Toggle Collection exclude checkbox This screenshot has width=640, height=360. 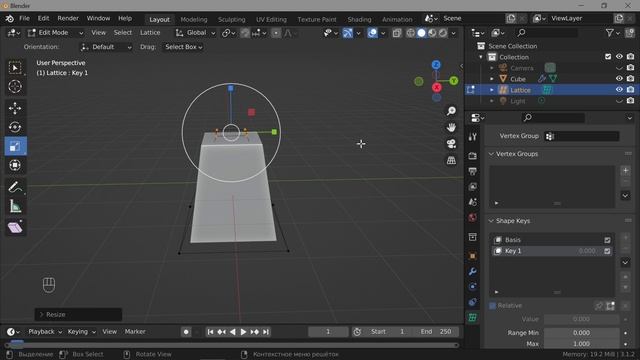[x=608, y=57]
